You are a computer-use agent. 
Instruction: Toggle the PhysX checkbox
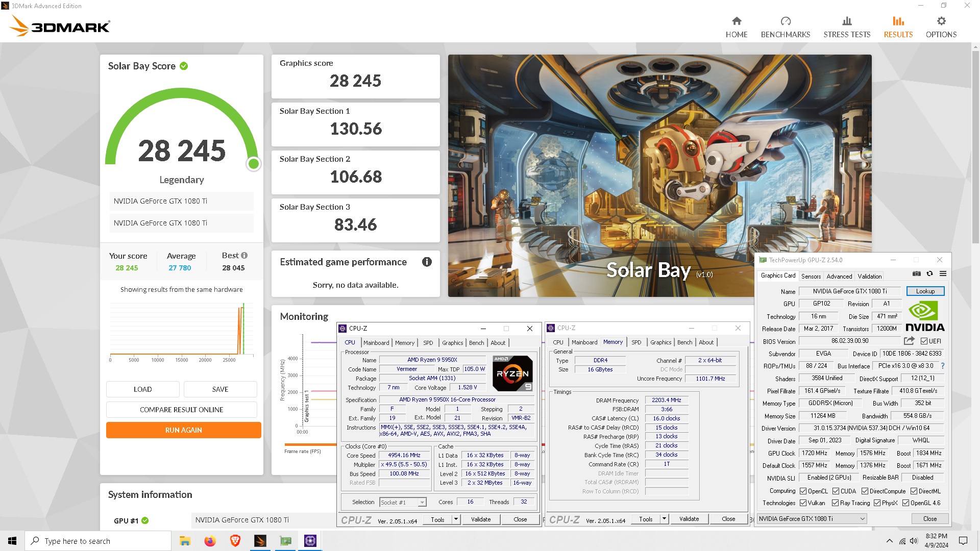pos(877,503)
